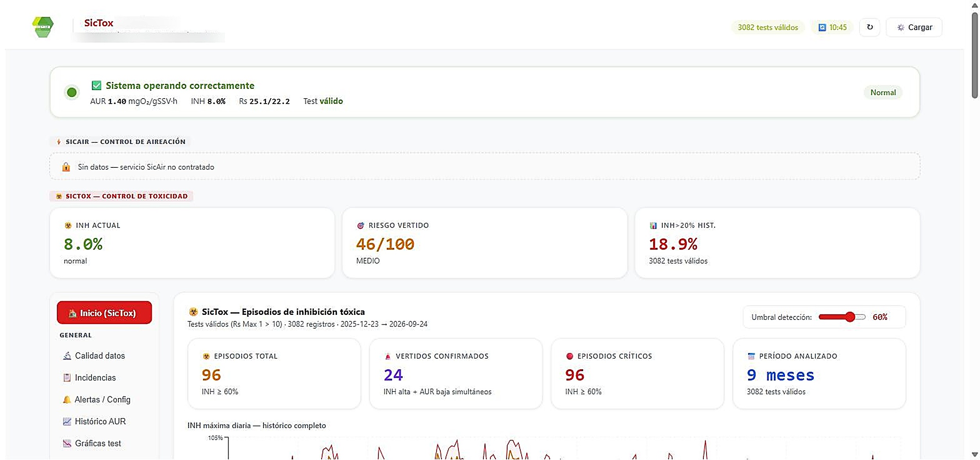Click the 18.9% historical inhibition value

tap(673, 244)
